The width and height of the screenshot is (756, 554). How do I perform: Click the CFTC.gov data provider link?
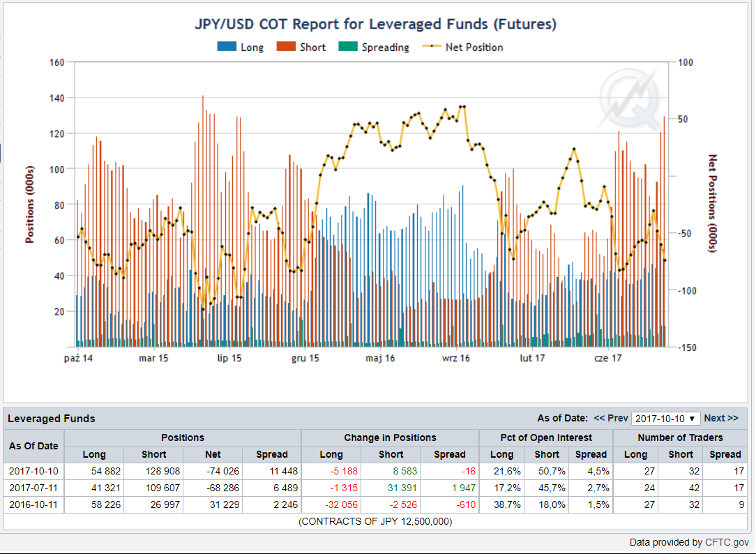click(727, 542)
